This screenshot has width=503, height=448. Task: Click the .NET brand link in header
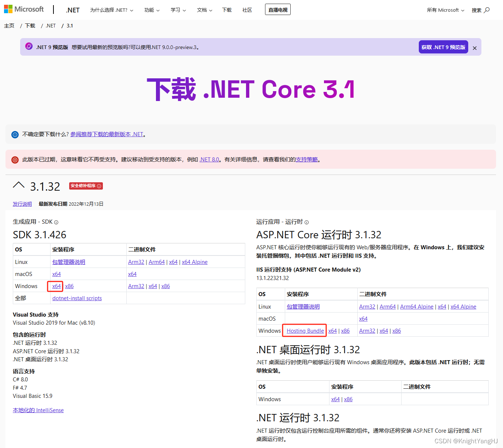click(x=73, y=10)
